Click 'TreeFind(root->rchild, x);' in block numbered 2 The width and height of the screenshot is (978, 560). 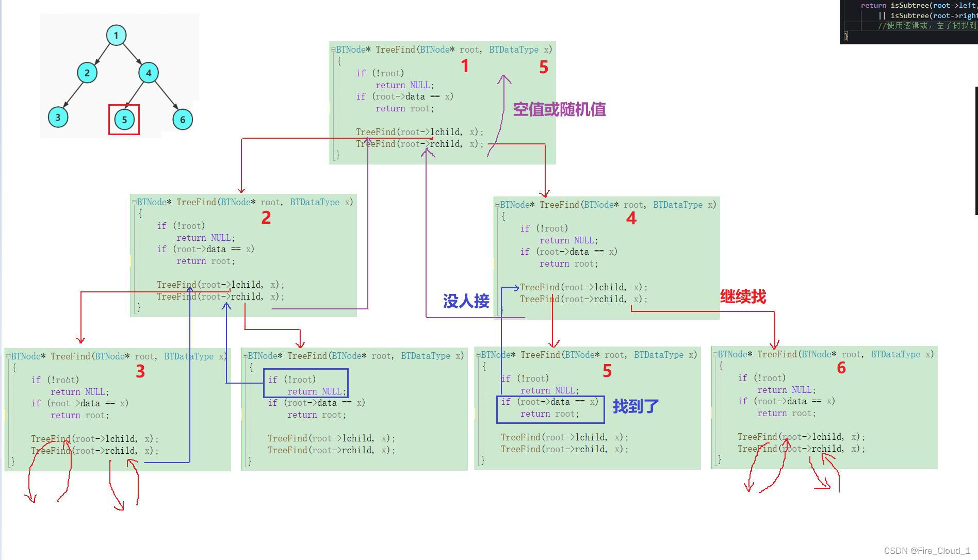[221, 297]
